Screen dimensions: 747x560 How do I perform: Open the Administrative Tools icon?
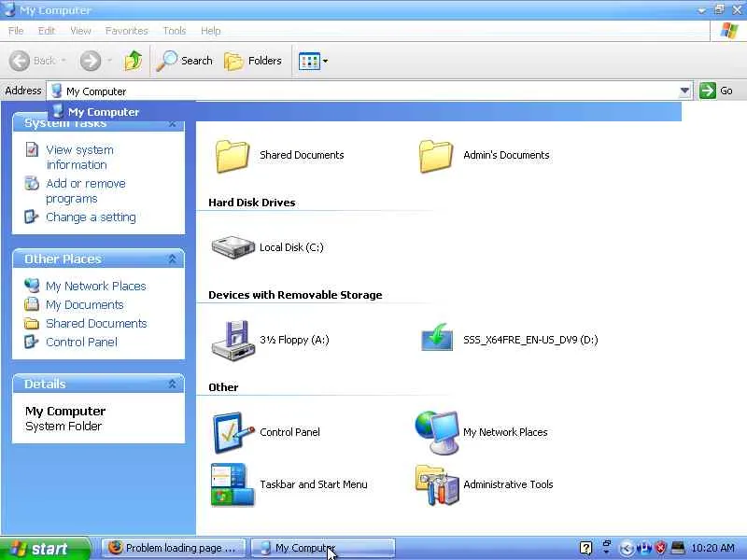437,484
